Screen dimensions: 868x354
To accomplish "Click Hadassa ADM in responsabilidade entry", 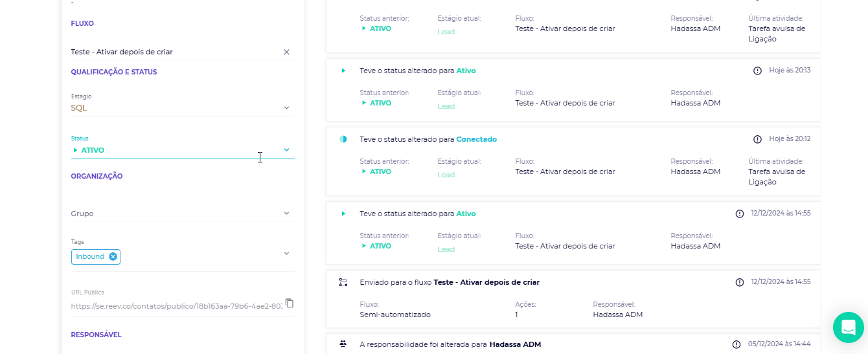I will pos(515,344).
